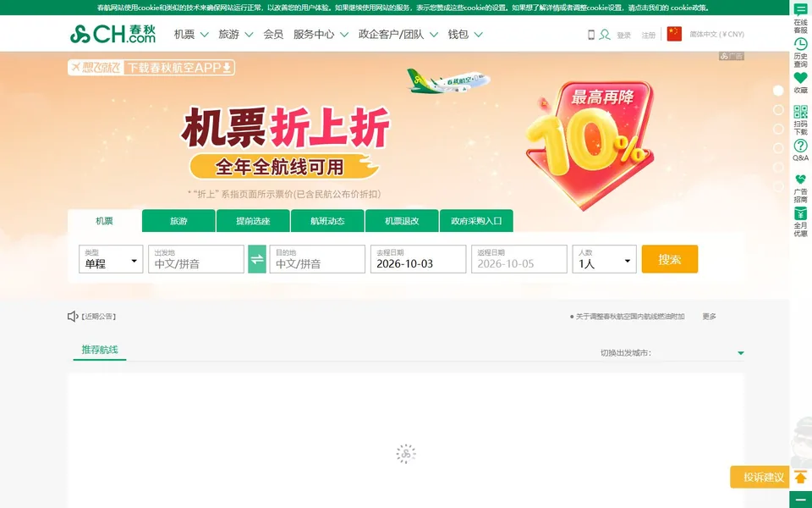Click the cookie政策 link in top banner

pyautogui.click(x=690, y=8)
